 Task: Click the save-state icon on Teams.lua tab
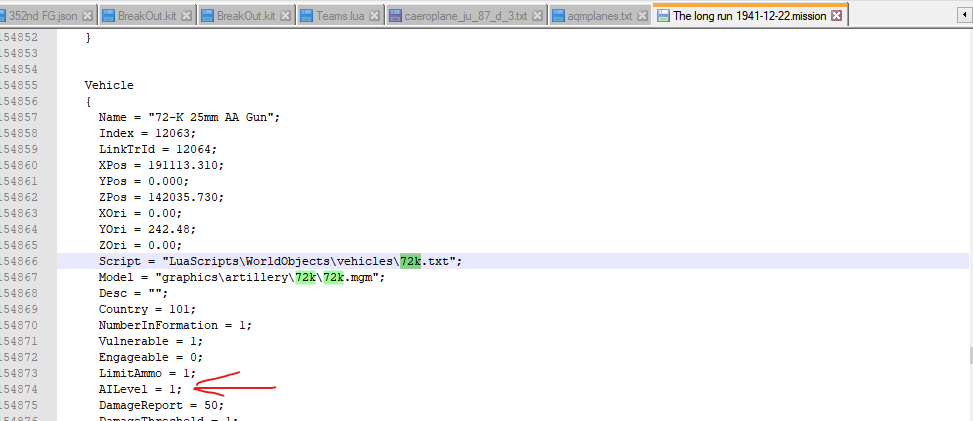click(306, 16)
